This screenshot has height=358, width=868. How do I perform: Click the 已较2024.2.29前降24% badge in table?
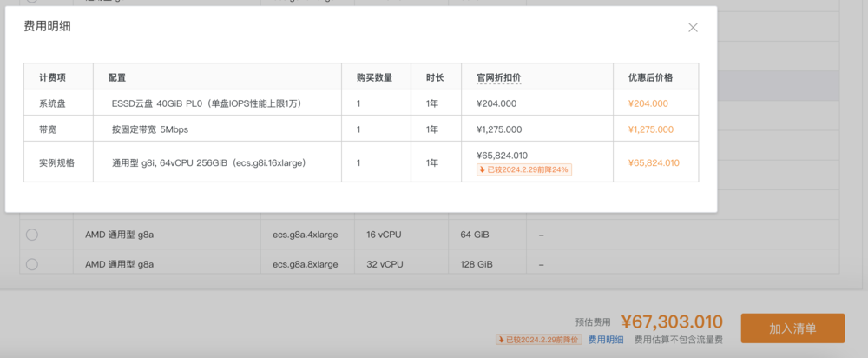[523, 169]
